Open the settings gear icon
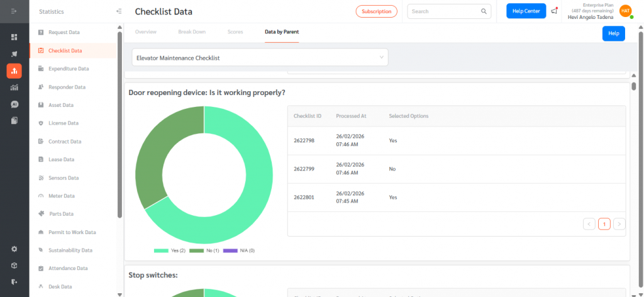Viewport: 644px width, 297px height. click(x=14, y=249)
